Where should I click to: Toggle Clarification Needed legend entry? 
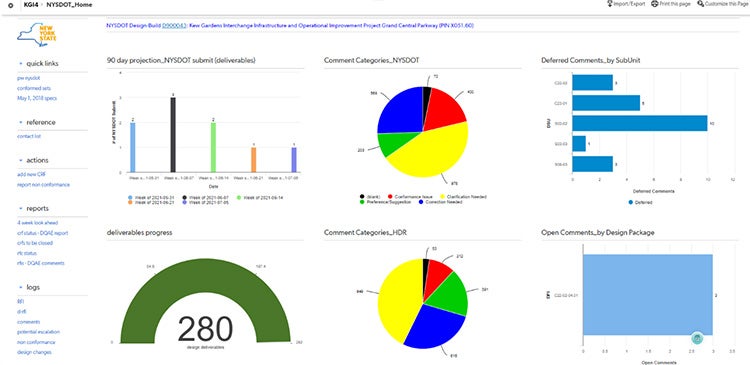pos(463,197)
